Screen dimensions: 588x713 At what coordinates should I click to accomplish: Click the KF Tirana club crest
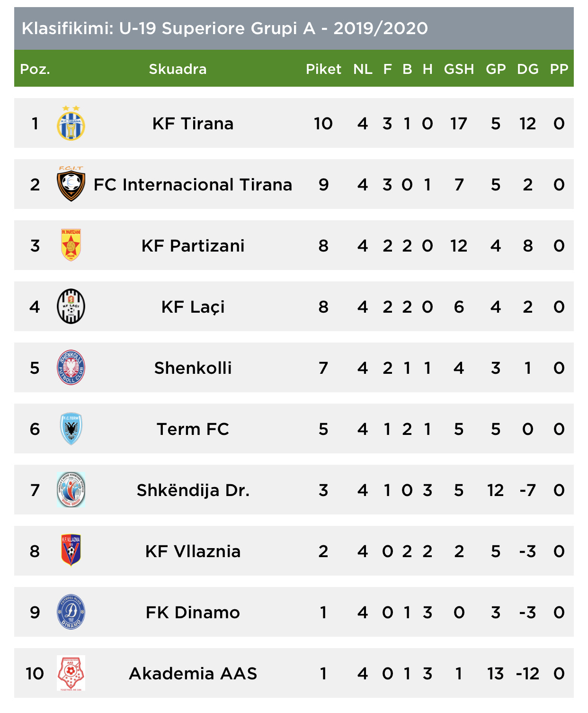coord(71,123)
